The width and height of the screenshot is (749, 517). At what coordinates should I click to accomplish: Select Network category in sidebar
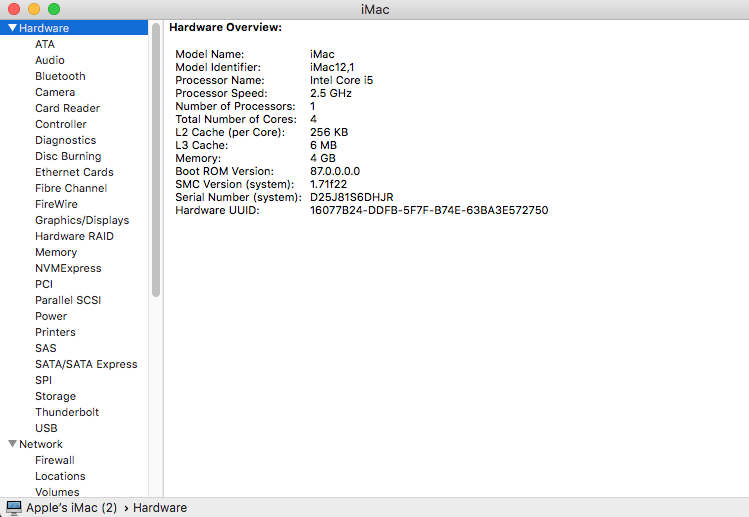coord(41,444)
